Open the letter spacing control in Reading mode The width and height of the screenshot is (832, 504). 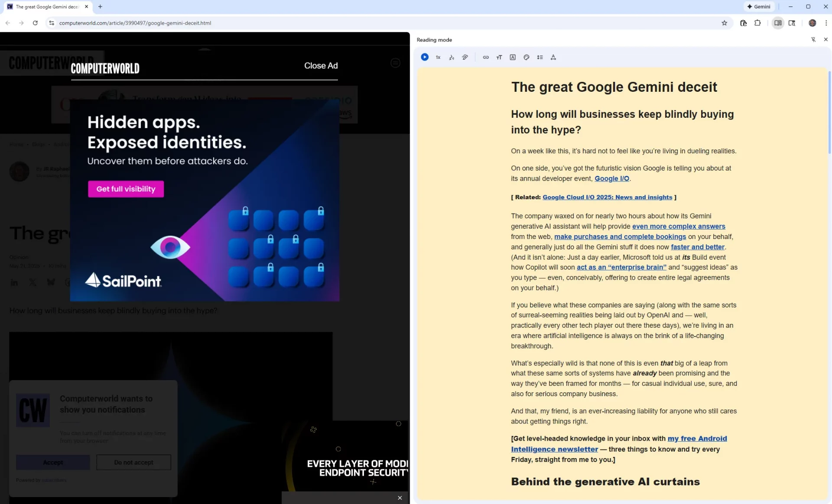pyautogui.click(x=553, y=57)
